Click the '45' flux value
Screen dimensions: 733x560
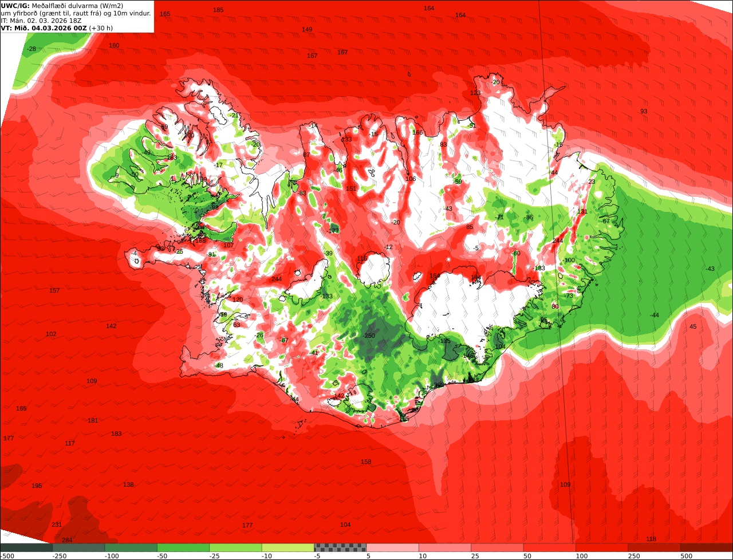[x=693, y=326]
